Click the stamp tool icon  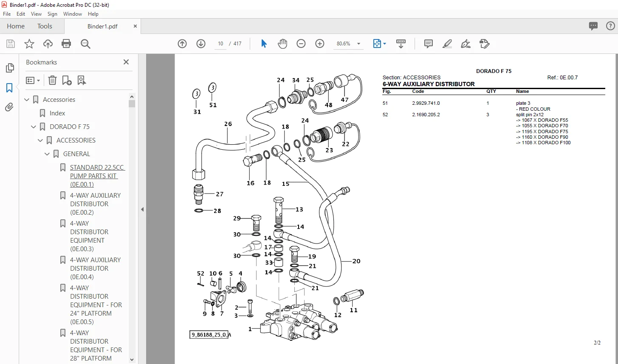[x=485, y=44]
